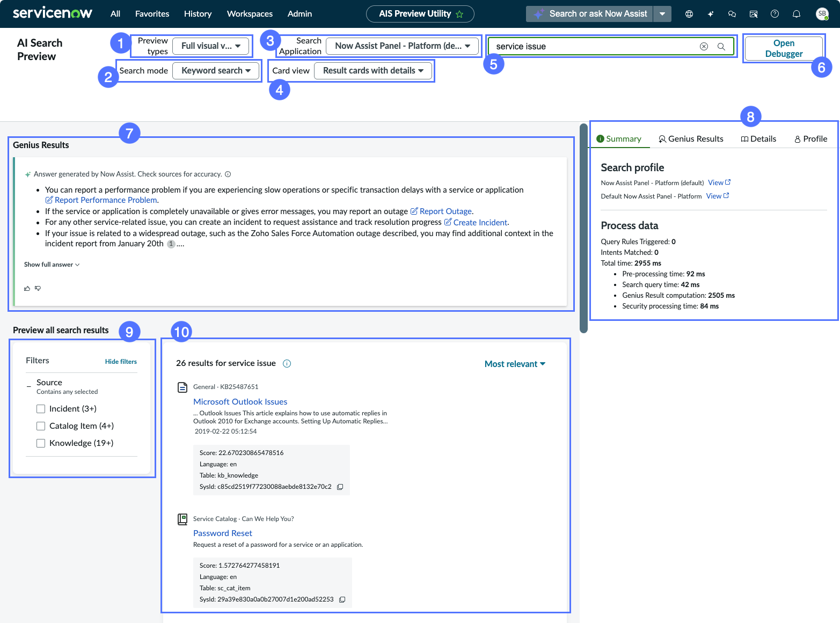
Task: Open the chat conversations icon
Action: pyautogui.click(x=732, y=14)
